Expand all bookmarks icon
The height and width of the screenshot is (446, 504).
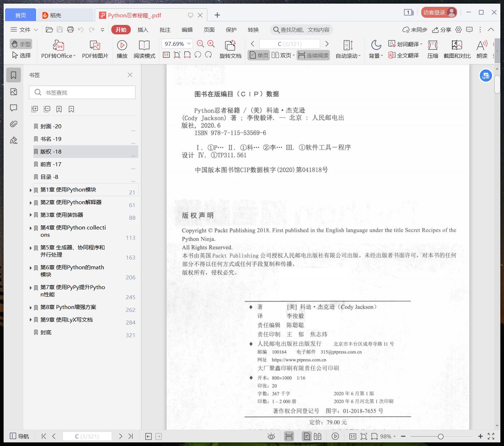pos(35,109)
